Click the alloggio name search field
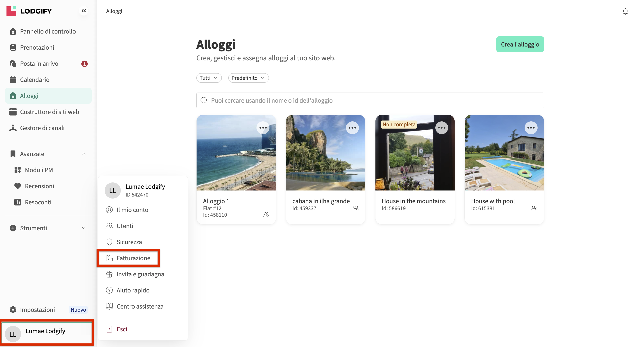644x347 pixels. click(x=370, y=100)
